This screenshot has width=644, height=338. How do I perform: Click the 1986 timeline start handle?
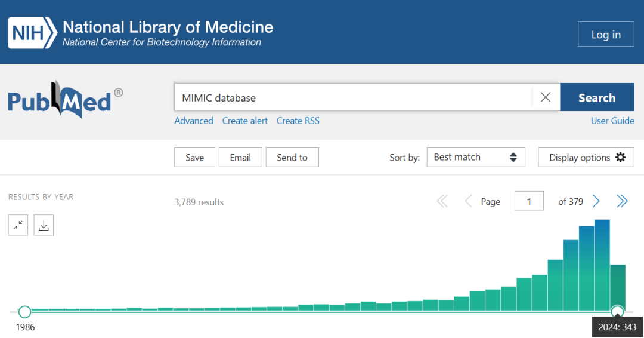24,312
